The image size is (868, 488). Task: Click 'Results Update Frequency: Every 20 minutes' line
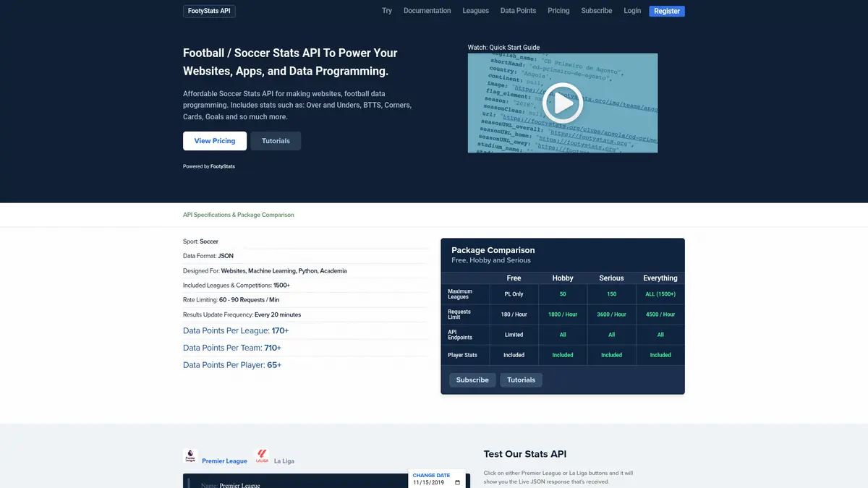(242, 314)
